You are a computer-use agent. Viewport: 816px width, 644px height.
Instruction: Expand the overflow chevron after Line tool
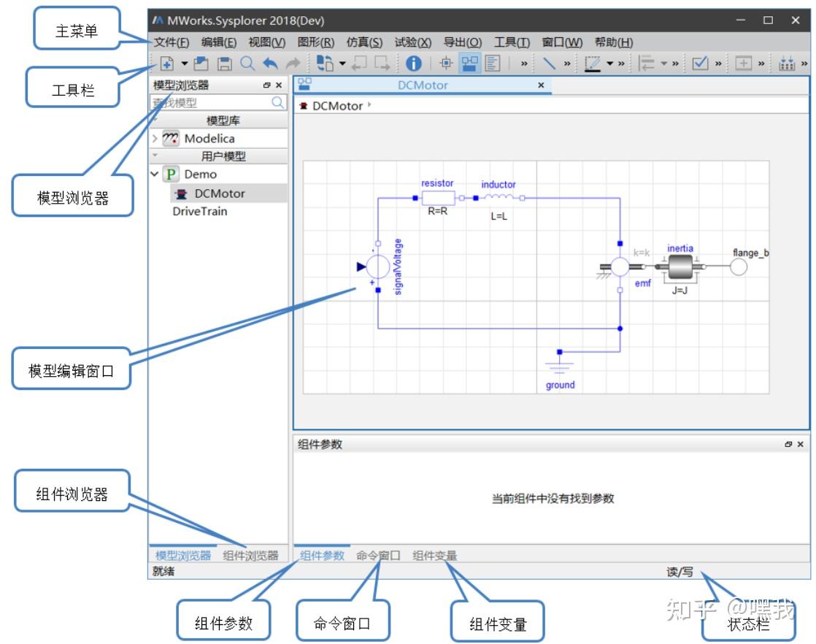click(567, 64)
